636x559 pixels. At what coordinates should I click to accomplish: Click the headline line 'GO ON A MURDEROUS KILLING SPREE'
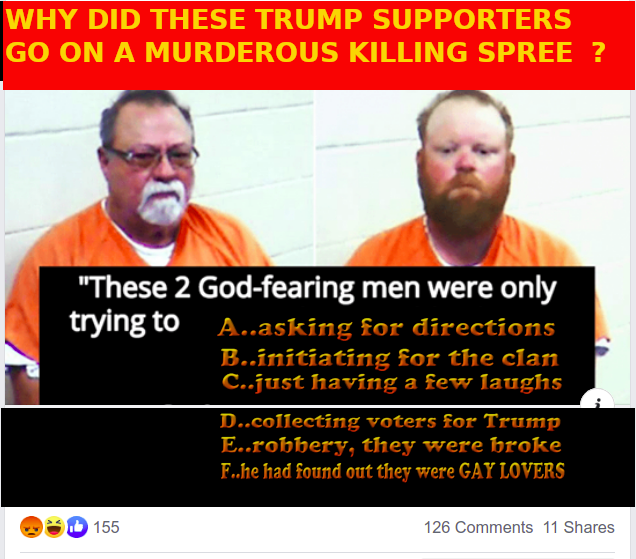click(288, 52)
